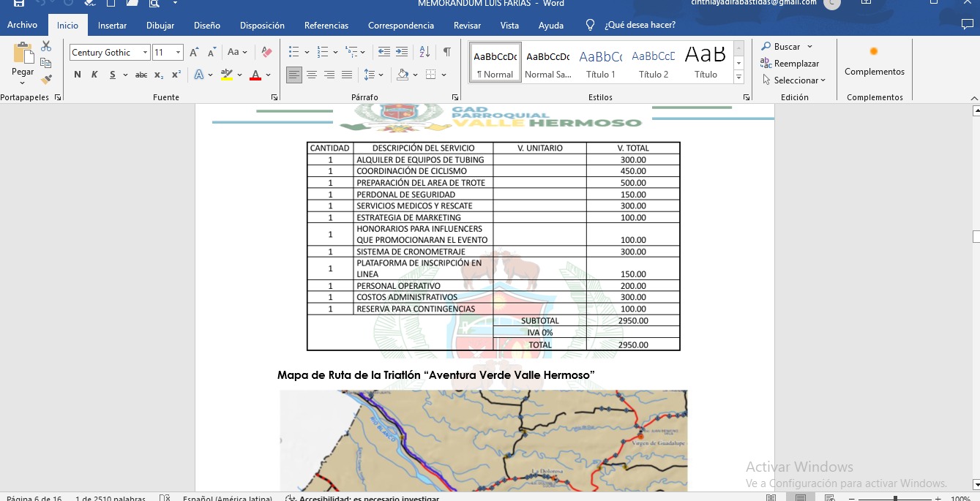Screen dimensions: 980x501
Task: Click the Cut scissors icon
Action: pos(46,46)
